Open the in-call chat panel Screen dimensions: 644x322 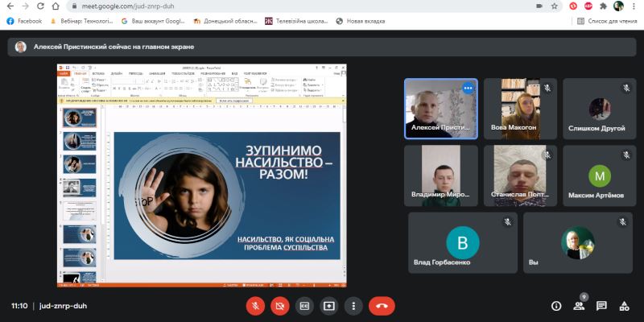point(601,306)
